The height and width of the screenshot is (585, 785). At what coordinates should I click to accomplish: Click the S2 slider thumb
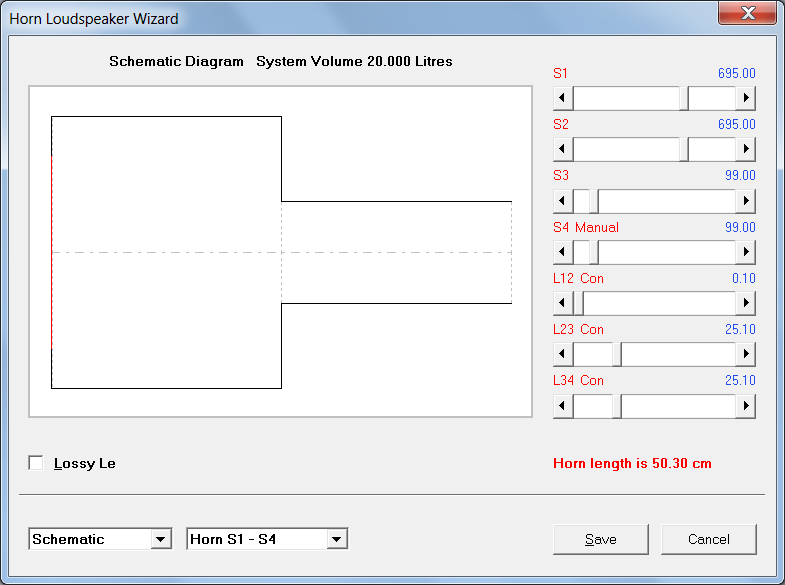[x=684, y=149]
